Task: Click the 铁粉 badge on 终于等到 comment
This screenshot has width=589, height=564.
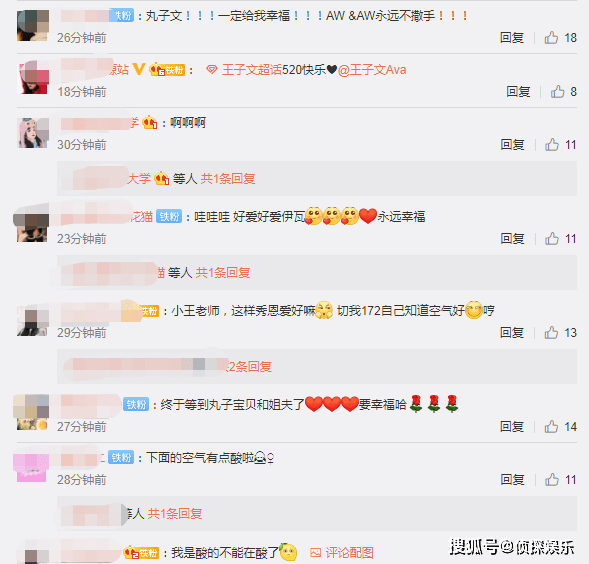Action: pos(136,404)
